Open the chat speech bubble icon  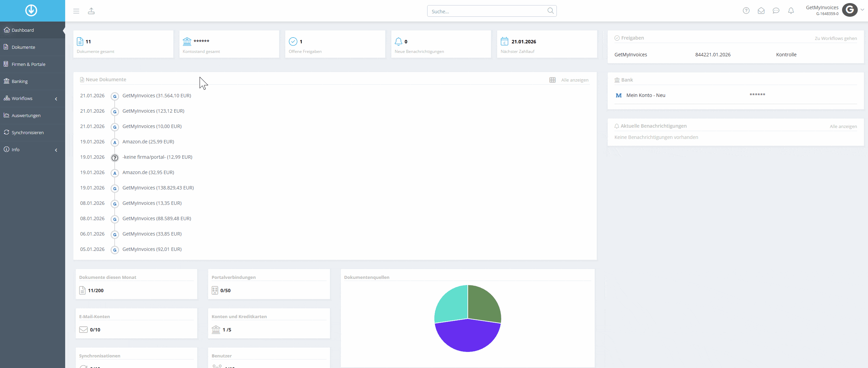click(x=776, y=11)
